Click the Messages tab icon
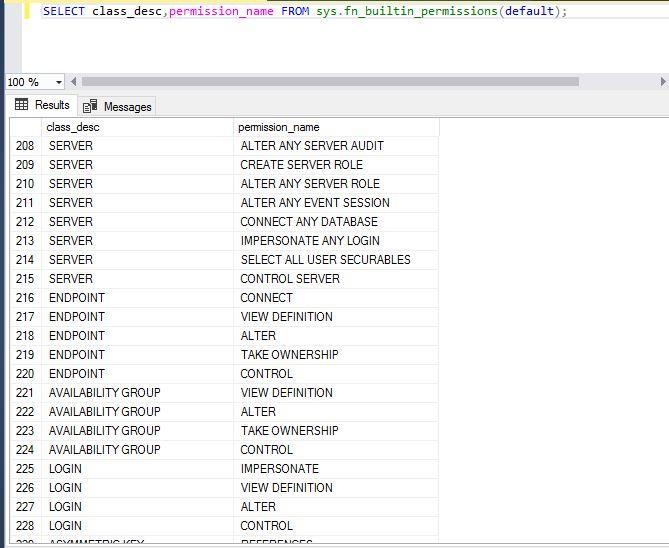The image size is (669, 548). 90,106
